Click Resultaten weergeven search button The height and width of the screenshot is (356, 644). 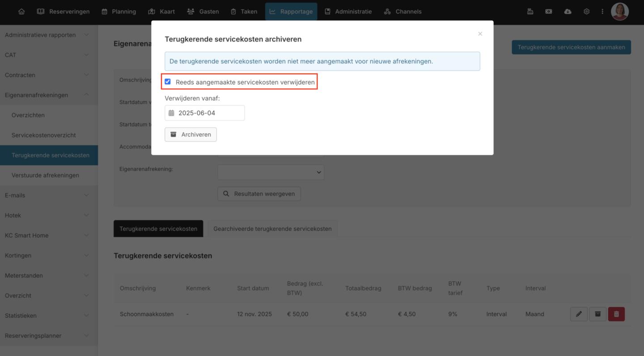(x=259, y=194)
